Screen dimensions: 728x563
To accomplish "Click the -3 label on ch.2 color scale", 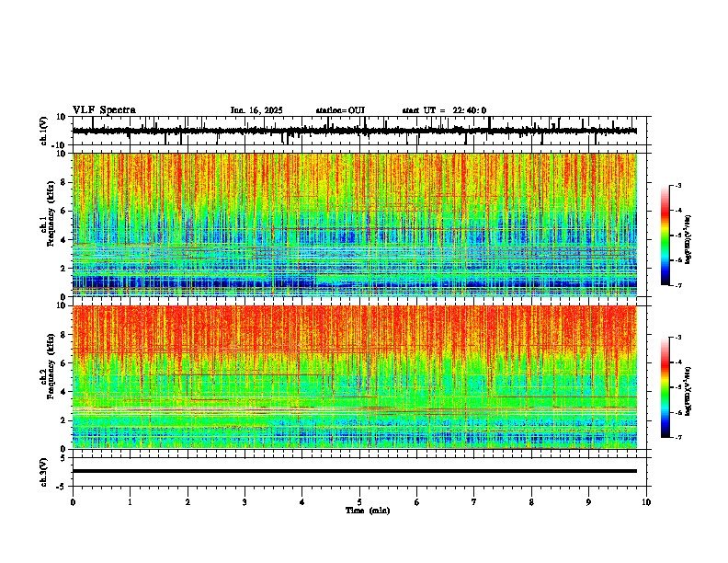I will 678,338.
